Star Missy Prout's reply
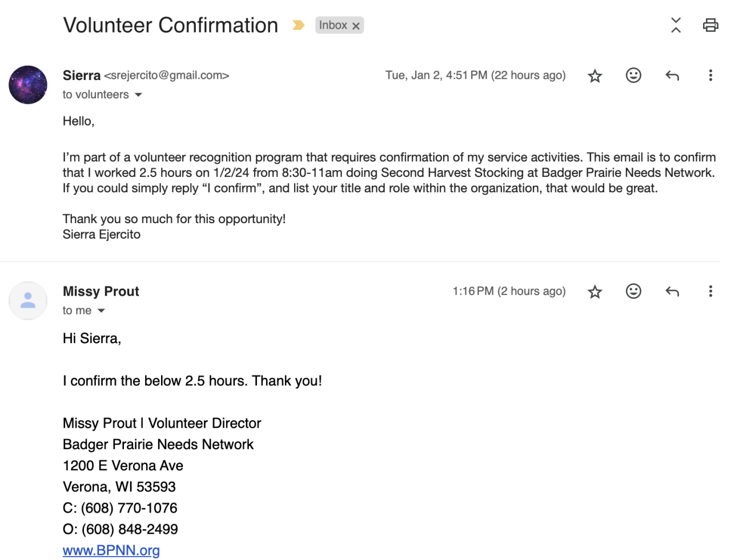The image size is (731, 560). coord(595,292)
